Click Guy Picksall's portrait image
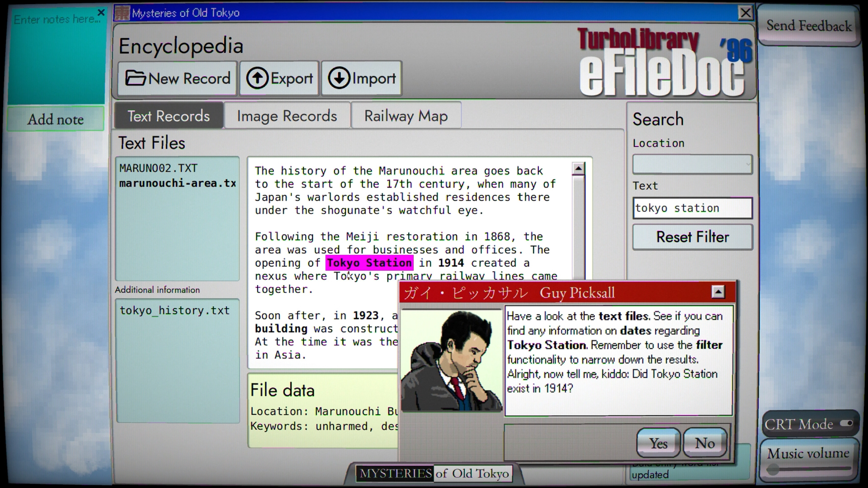Image resolution: width=868 pixels, height=488 pixels. point(451,360)
